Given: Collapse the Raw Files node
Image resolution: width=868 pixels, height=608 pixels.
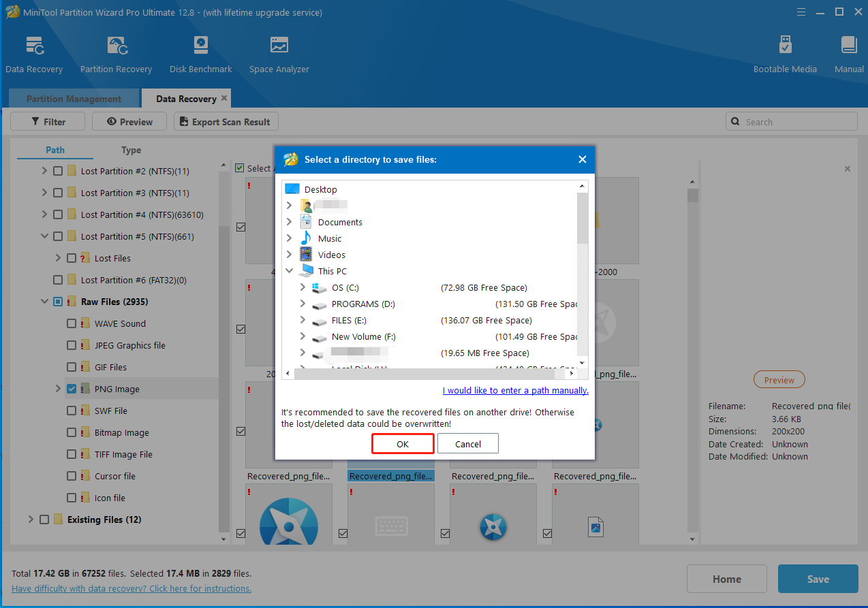Looking at the screenshot, I should 44,302.
